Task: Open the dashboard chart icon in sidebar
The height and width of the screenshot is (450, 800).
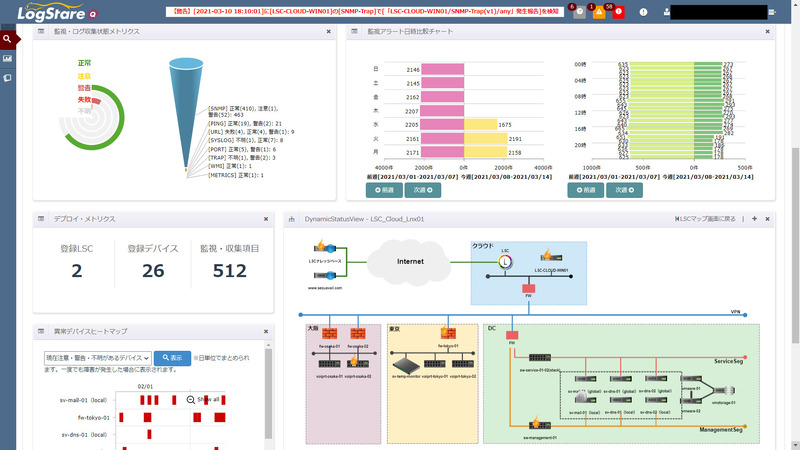Action: 7,58
